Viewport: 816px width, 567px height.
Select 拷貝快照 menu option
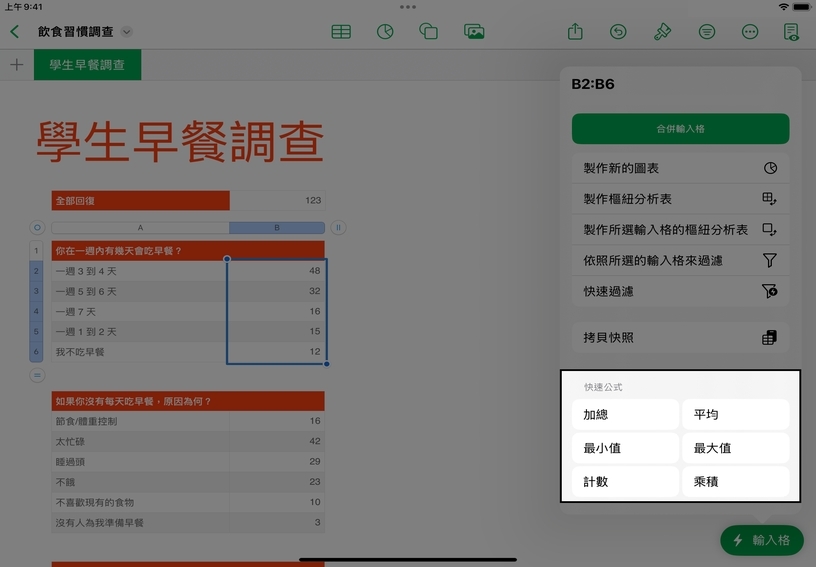(x=680, y=337)
